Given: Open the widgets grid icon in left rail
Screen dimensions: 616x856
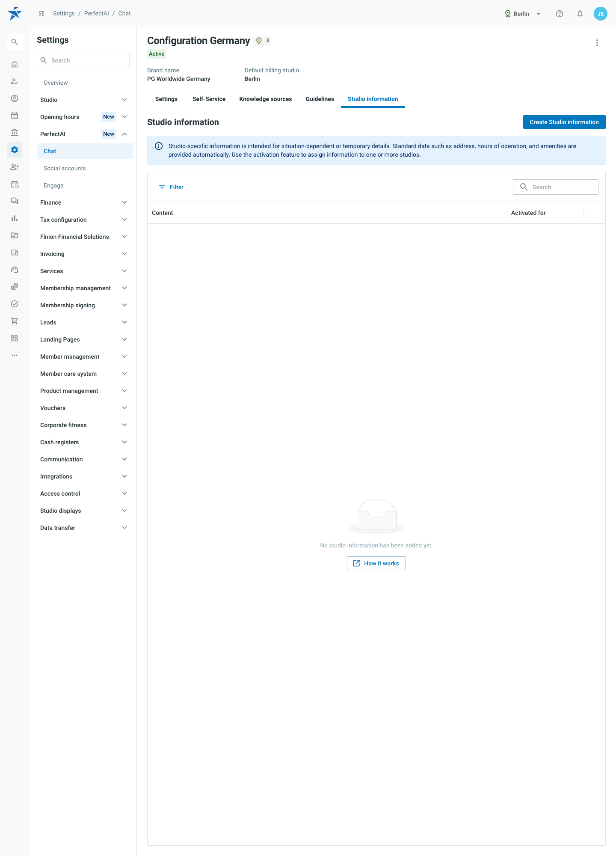Looking at the screenshot, I should 15,338.
